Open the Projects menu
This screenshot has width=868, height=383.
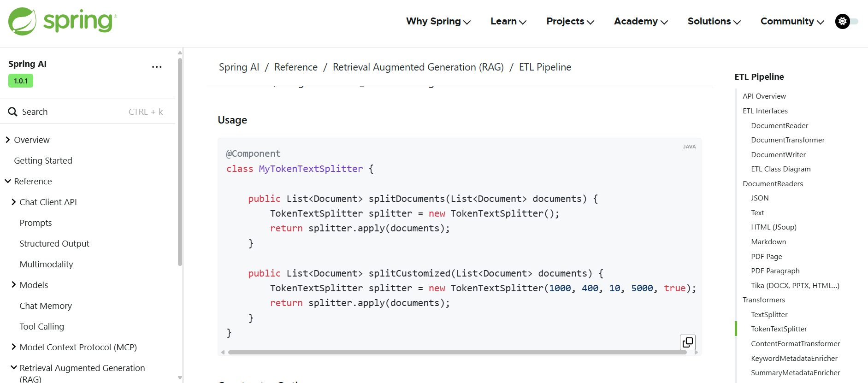coord(570,21)
